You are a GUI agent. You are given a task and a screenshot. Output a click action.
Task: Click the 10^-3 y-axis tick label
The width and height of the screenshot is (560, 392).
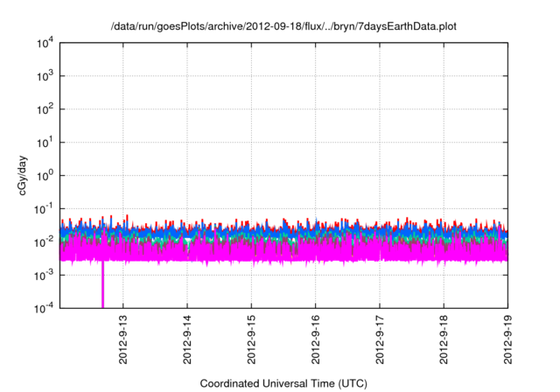(42, 275)
